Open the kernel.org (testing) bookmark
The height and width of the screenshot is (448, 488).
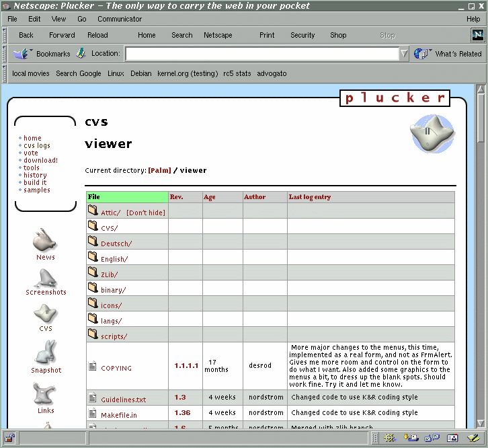coord(188,73)
